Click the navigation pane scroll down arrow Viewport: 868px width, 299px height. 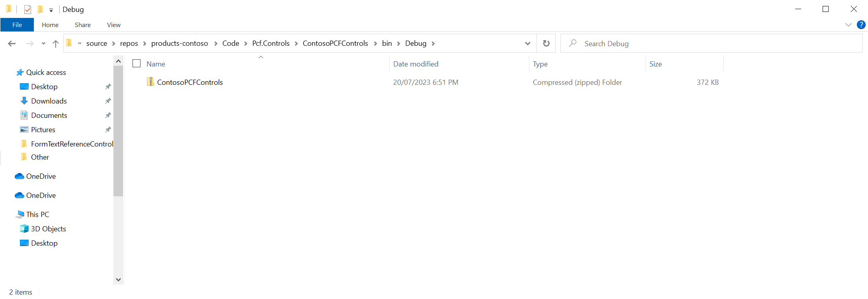118,279
